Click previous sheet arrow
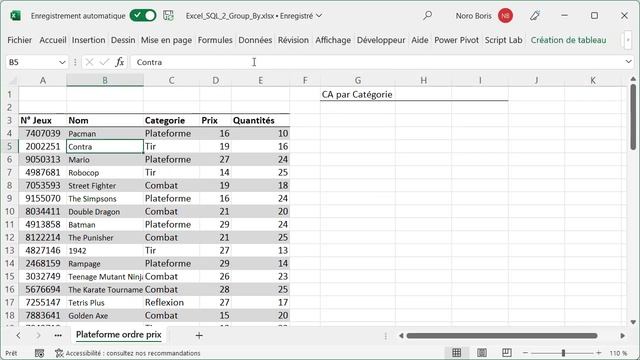Image resolution: width=640 pixels, height=360 pixels. [18, 336]
